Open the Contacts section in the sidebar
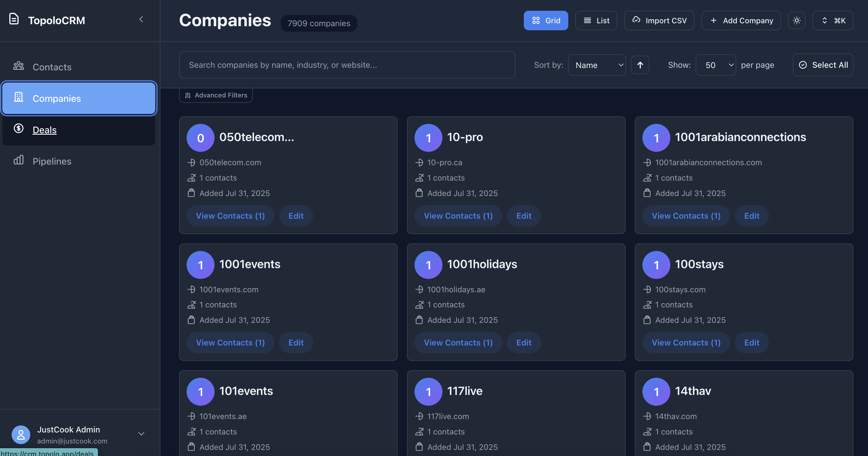Image resolution: width=868 pixels, height=456 pixels. click(x=52, y=67)
